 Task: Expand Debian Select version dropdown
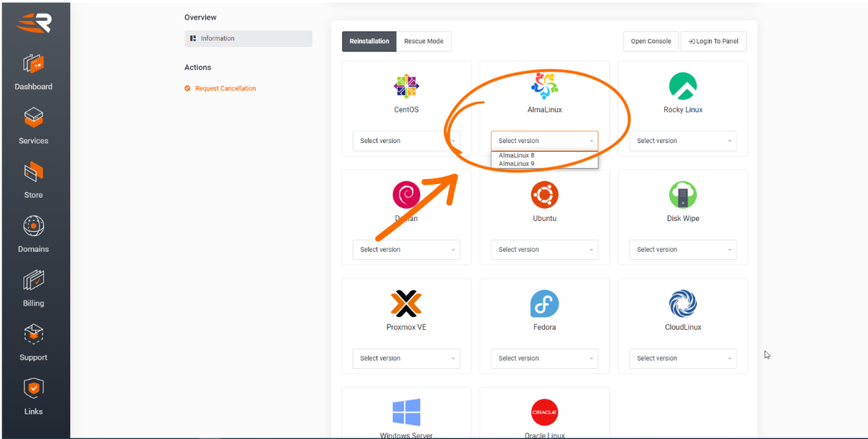click(x=406, y=250)
